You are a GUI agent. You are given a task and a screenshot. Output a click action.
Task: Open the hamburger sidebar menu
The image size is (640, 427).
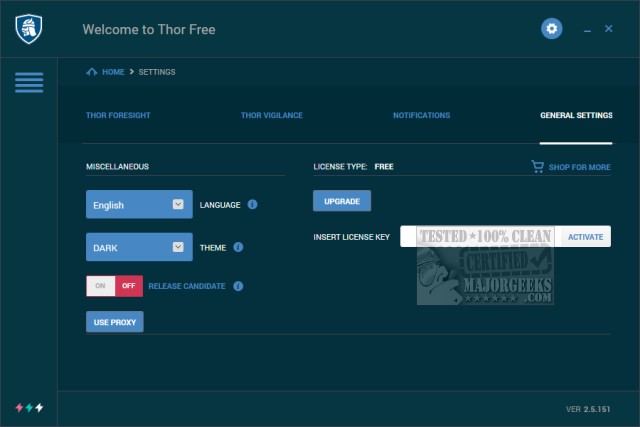[x=29, y=82]
